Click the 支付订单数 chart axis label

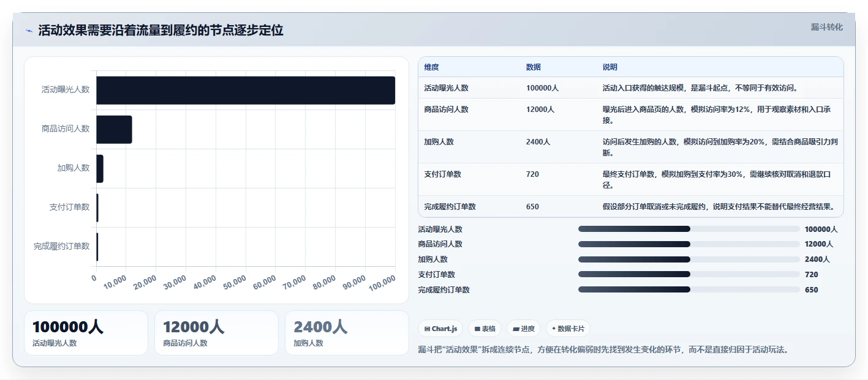(69, 207)
